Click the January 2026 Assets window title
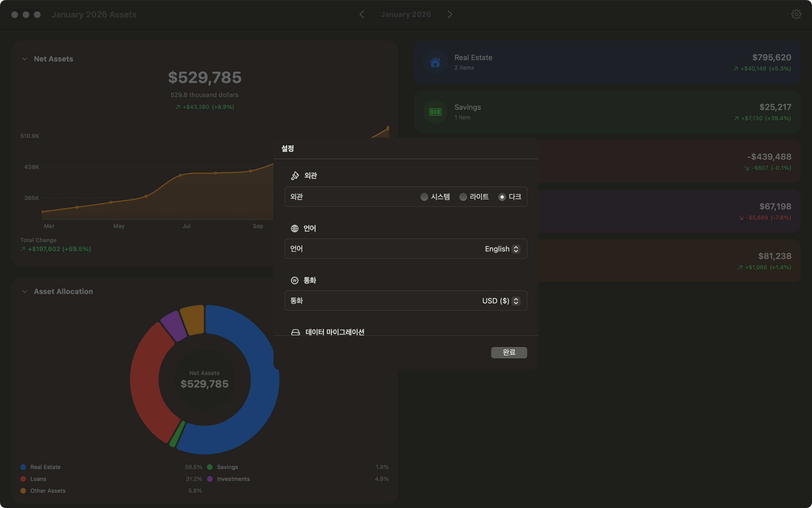This screenshot has width=812, height=508. pos(94,14)
